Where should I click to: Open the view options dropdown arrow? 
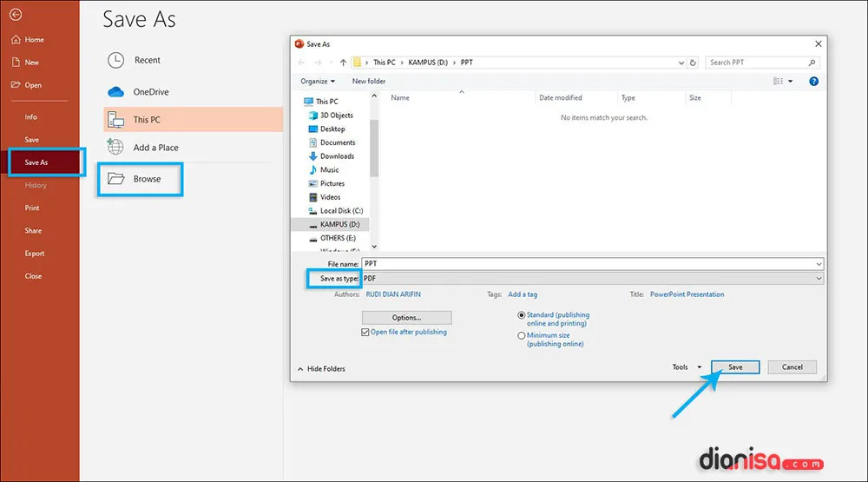coord(791,82)
